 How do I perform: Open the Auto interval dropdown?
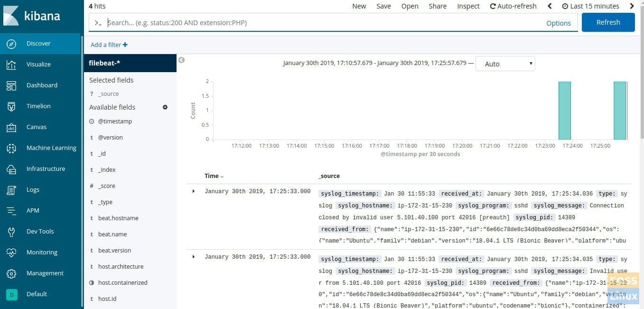click(505, 64)
